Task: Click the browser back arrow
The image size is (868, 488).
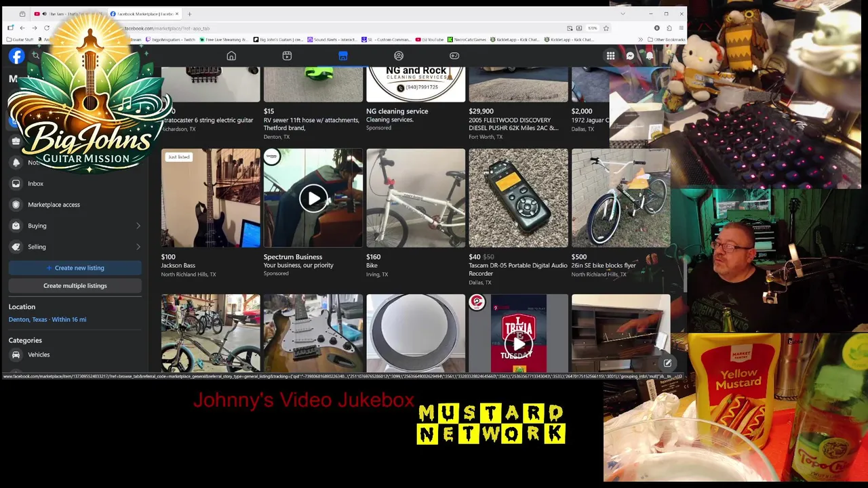Action: [x=22, y=28]
